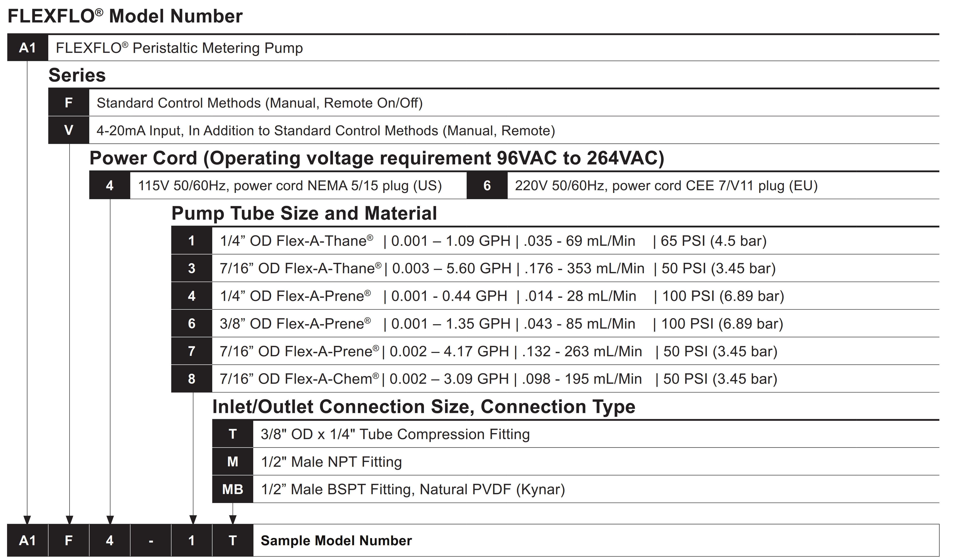Expand the Pump Tube Size and Material section
Screen dimensions: 953x560
(x=304, y=213)
